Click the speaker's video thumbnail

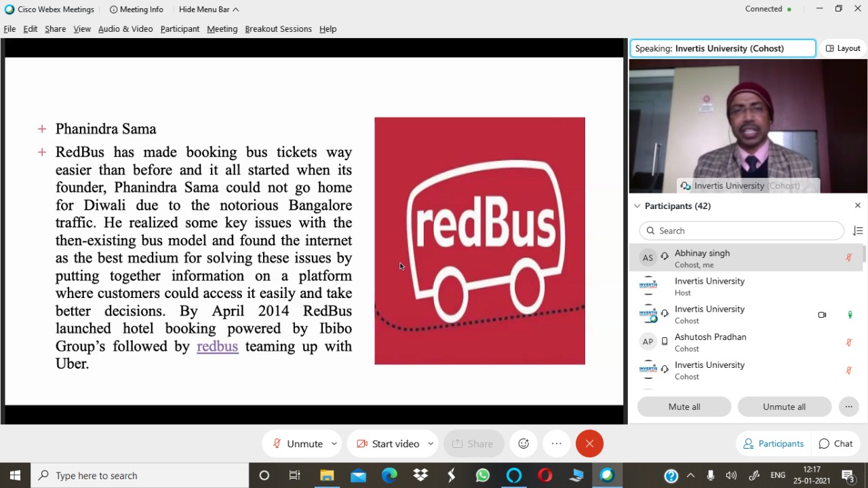[x=748, y=126]
